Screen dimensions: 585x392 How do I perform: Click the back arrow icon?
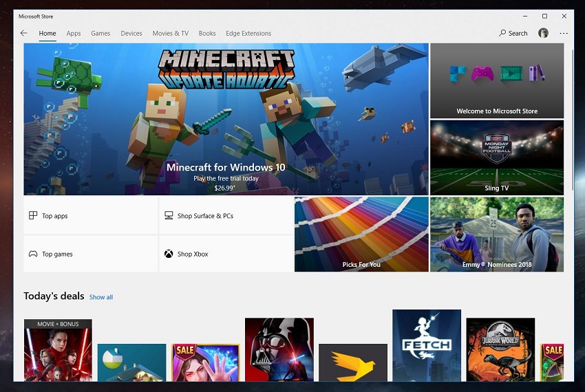point(24,33)
